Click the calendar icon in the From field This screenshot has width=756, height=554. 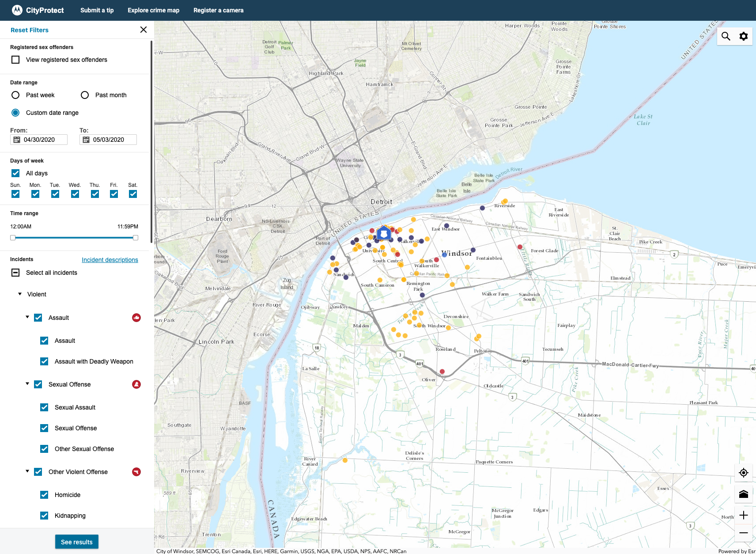(17, 139)
